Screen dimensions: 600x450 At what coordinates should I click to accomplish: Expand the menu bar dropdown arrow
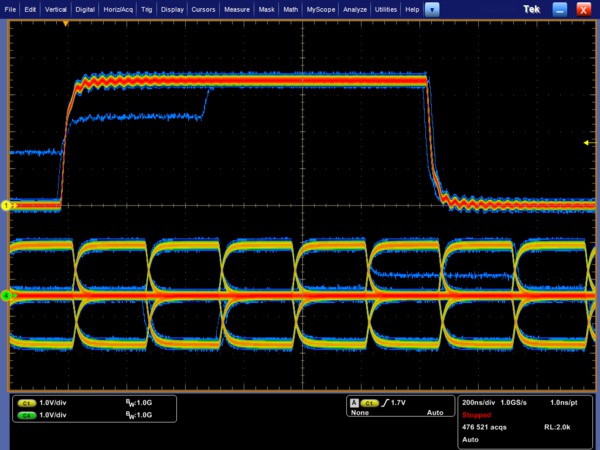[x=432, y=8]
